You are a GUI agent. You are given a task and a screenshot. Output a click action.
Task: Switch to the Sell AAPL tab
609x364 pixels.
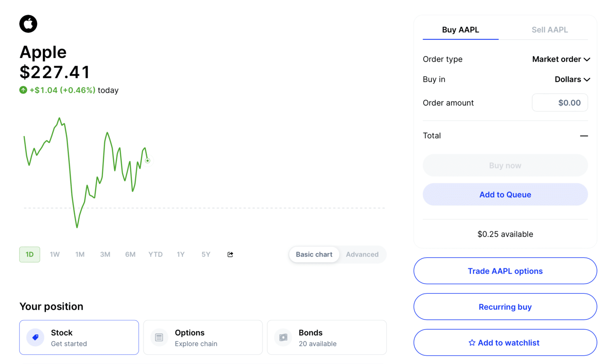point(550,29)
